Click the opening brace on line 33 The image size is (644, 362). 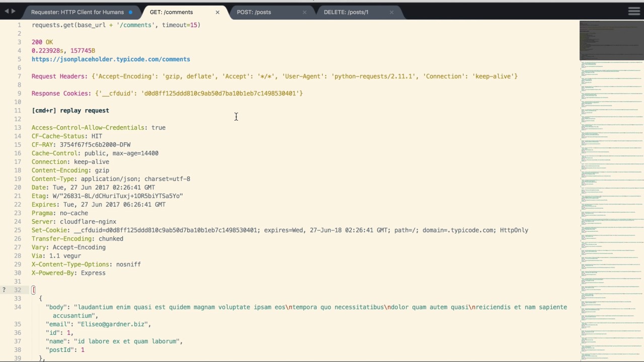[x=41, y=299]
